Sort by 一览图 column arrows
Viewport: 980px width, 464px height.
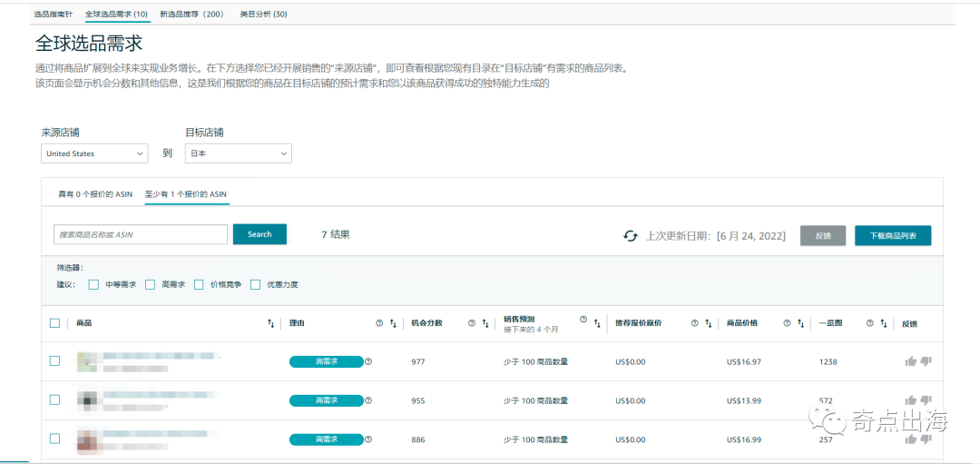pos(883,323)
